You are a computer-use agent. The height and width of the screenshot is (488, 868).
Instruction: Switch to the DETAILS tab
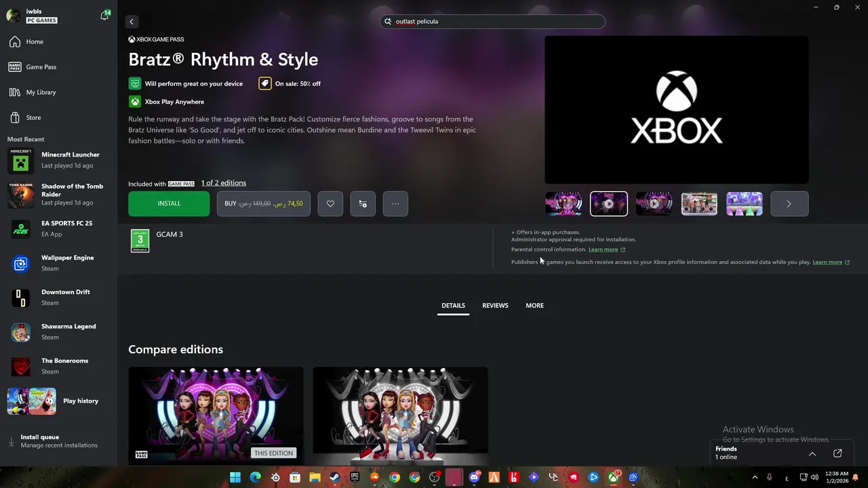(x=453, y=306)
